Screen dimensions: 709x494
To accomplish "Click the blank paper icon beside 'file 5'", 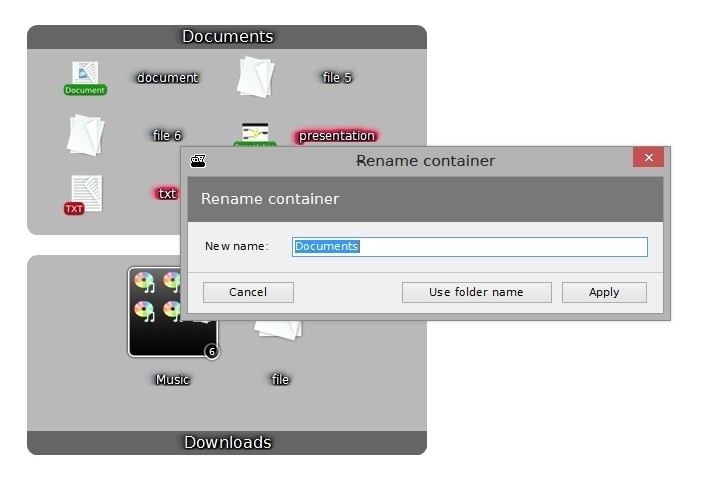I will click(x=255, y=77).
